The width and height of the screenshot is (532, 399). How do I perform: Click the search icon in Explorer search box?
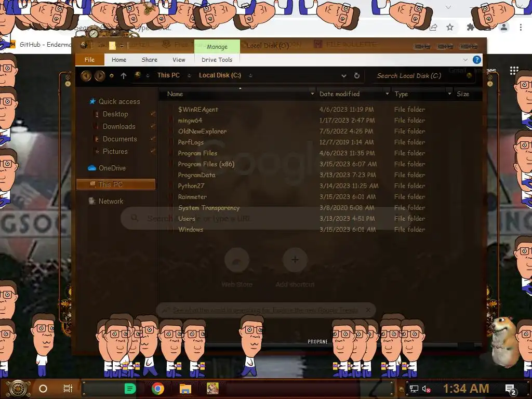(469, 76)
